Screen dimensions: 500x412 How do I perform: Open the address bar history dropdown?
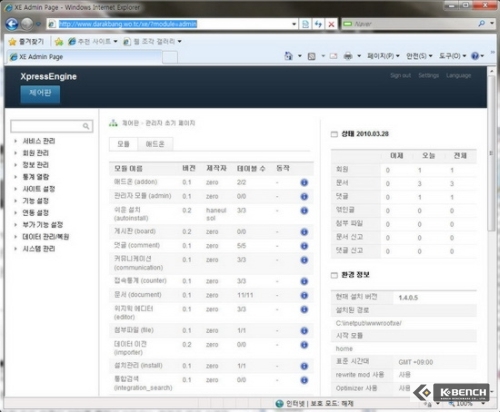(294, 24)
